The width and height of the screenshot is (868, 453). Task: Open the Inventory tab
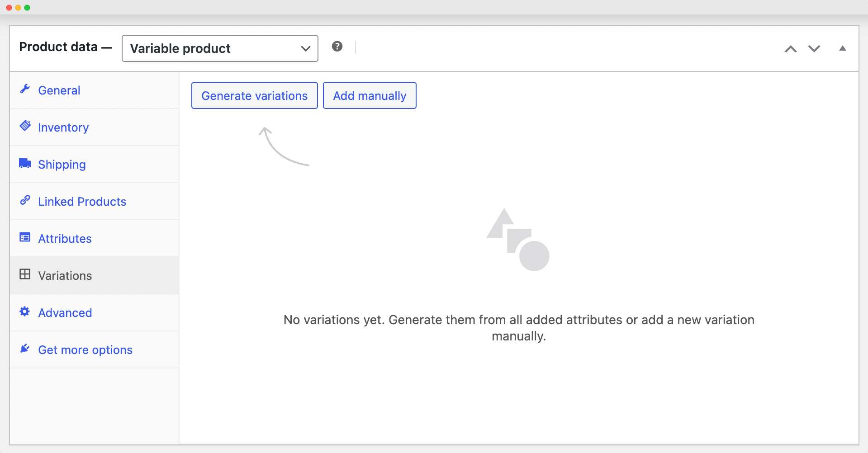coord(63,127)
